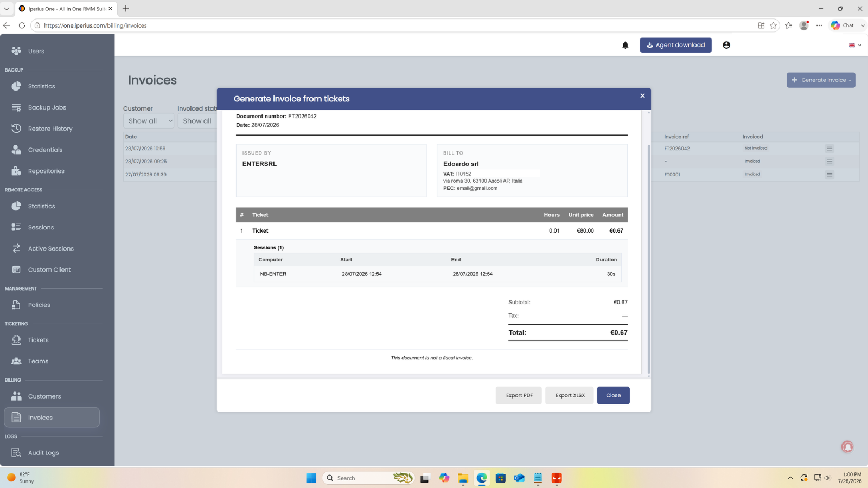
Task: Open row menu for invoice FT0001
Action: click(829, 175)
